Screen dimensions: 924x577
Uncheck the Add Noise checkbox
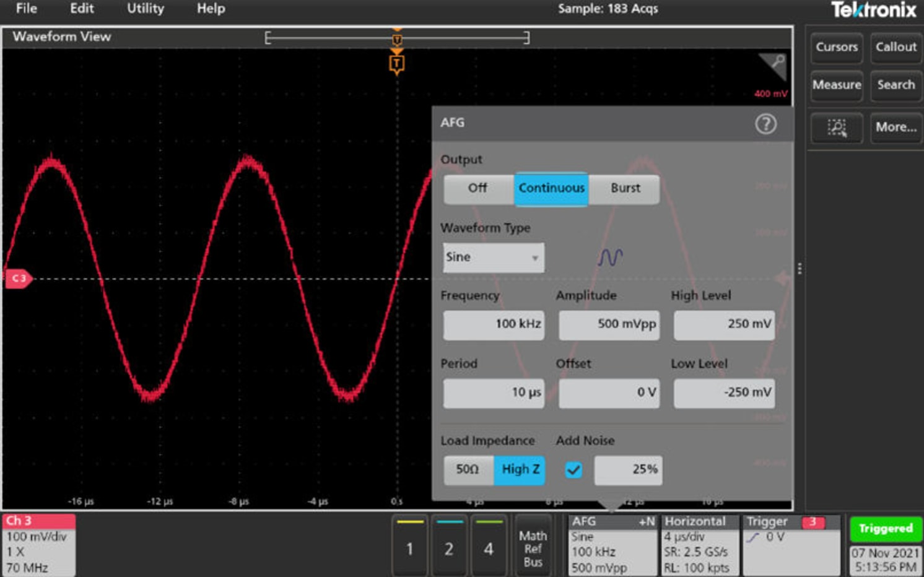573,470
